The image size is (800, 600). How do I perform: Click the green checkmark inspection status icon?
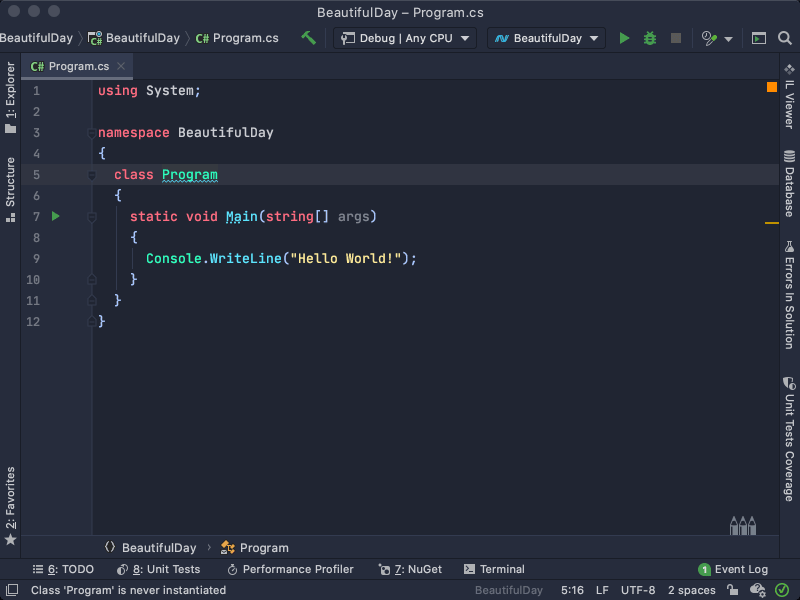point(782,590)
